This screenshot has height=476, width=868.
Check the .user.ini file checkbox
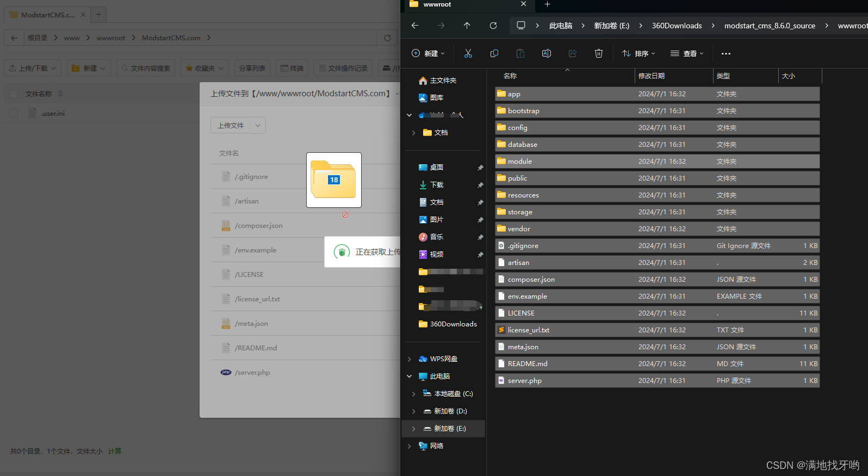pyautogui.click(x=14, y=113)
